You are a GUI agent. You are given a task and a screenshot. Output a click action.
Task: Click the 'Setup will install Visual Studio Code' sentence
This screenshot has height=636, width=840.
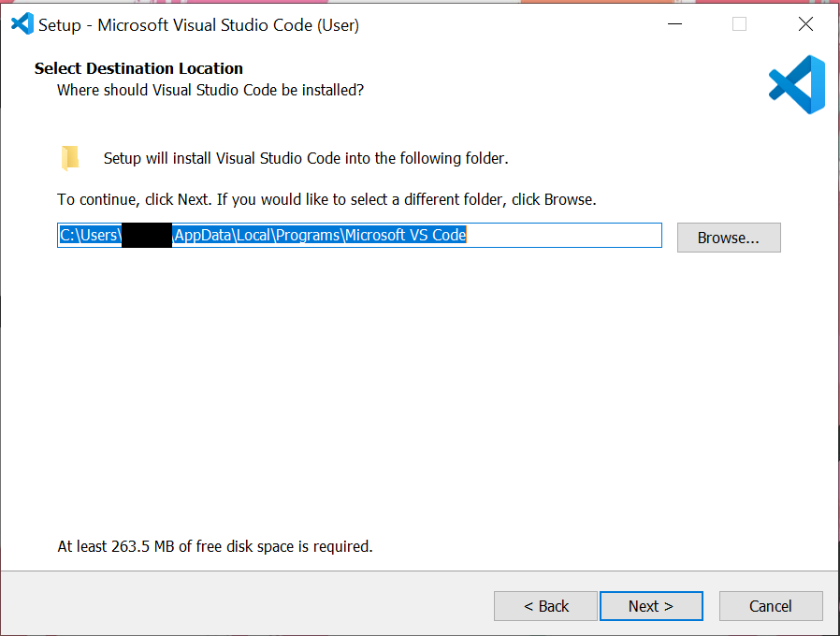(305, 158)
